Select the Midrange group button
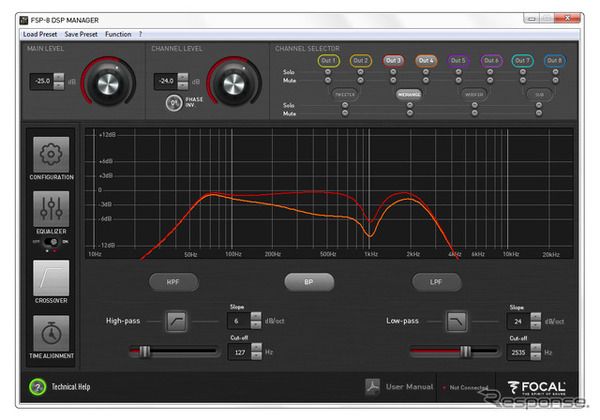Viewport: 600px width, 420px height. (x=409, y=94)
